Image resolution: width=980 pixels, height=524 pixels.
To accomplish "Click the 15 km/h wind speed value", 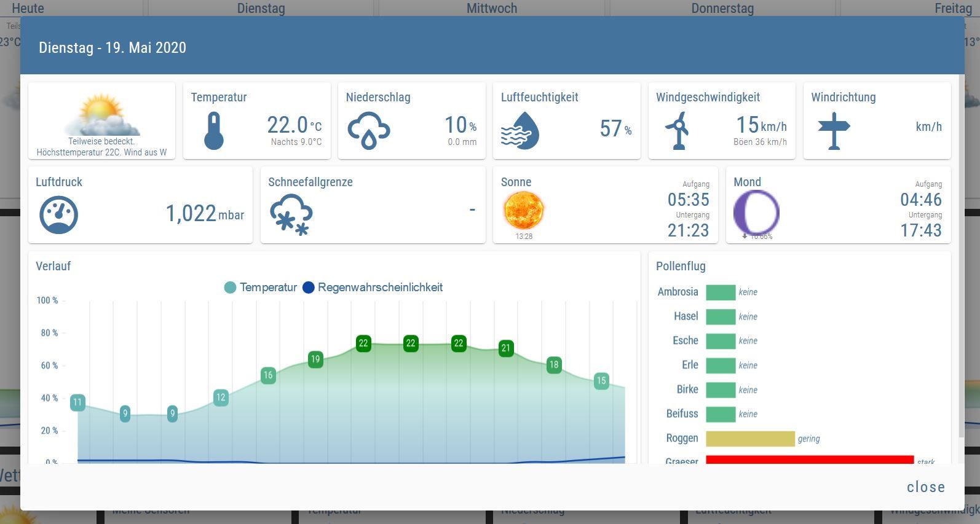I will tap(761, 125).
